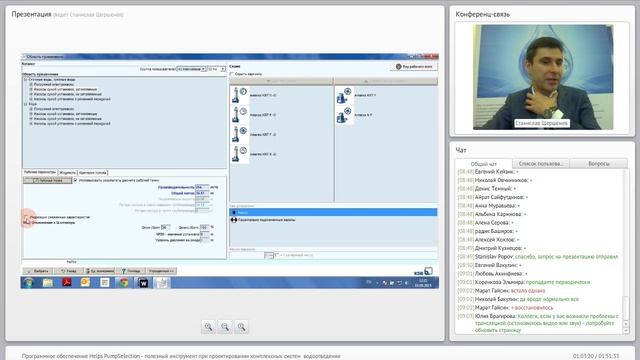Image resolution: width=640 pixels, height=360 pixels.
Task: Click Кореркова Эльмира's 'пропадаете периодически' message
Action: click(x=523, y=282)
